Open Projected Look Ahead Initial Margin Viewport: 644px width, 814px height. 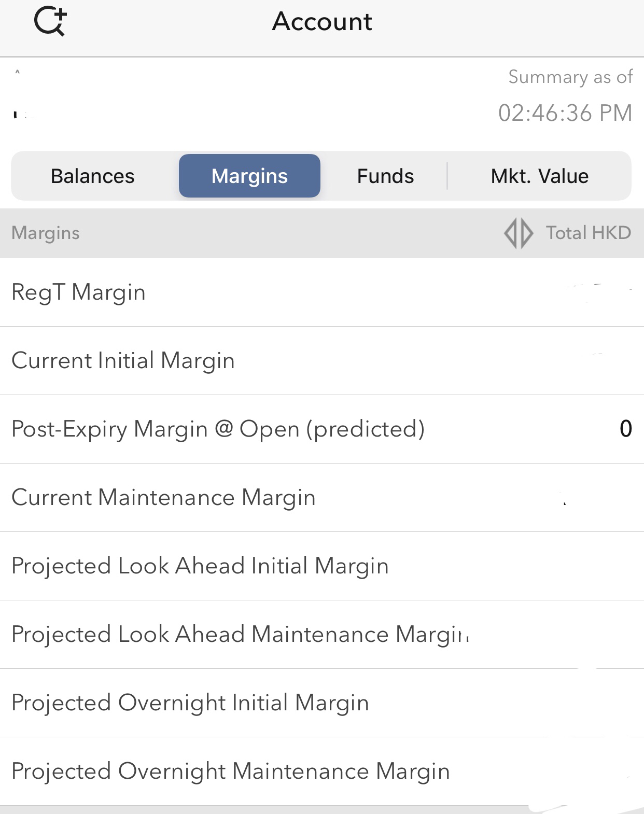pyautogui.click(x=322, y=566)
